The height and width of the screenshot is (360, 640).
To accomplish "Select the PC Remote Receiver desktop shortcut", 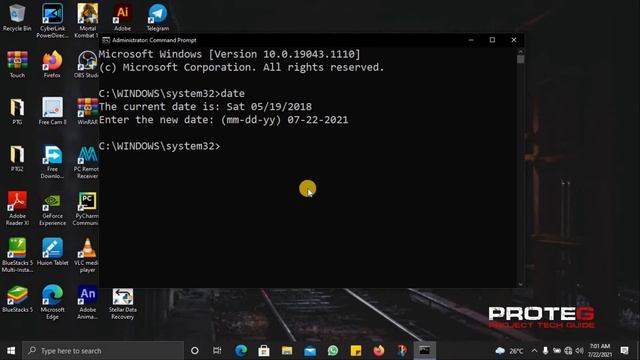I will click(87, 162).
